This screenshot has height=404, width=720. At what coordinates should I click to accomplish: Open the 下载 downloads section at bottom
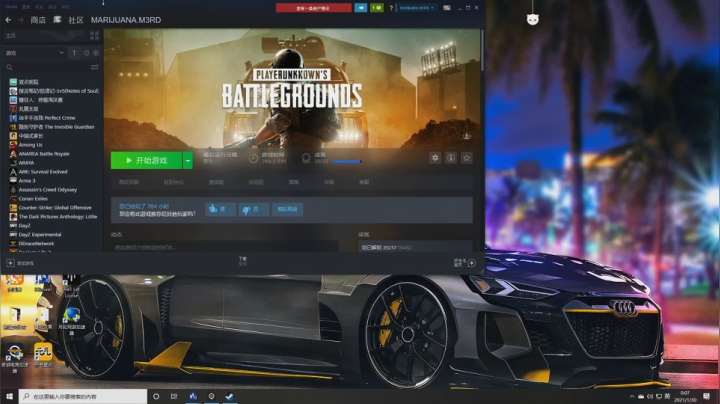[243, 261]
